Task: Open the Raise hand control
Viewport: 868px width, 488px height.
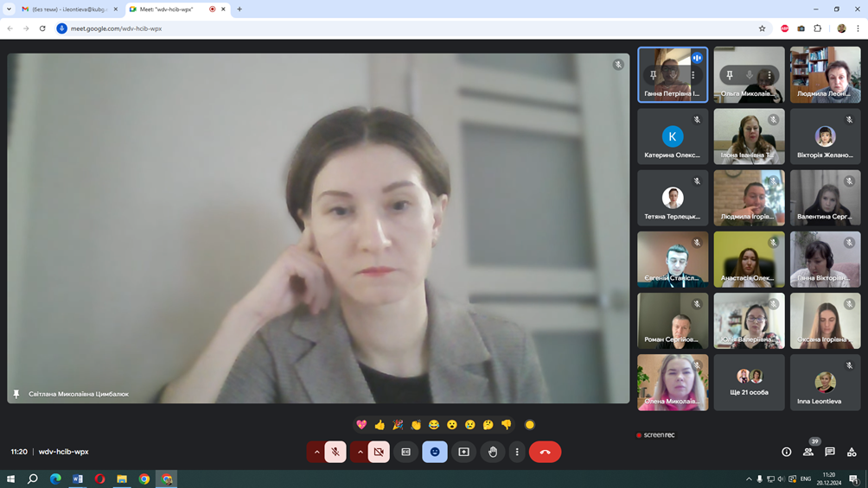Action: point(493,452)
